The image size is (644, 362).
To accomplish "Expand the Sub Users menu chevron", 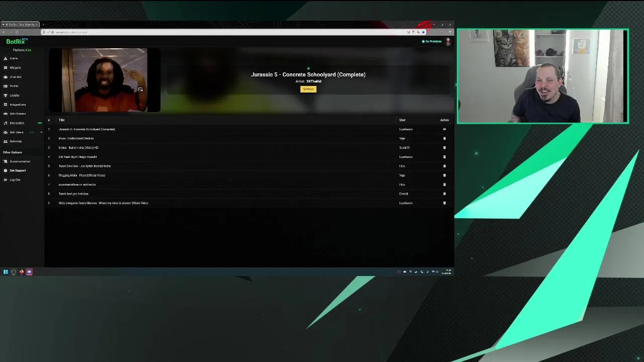I will tap(41, 132).
